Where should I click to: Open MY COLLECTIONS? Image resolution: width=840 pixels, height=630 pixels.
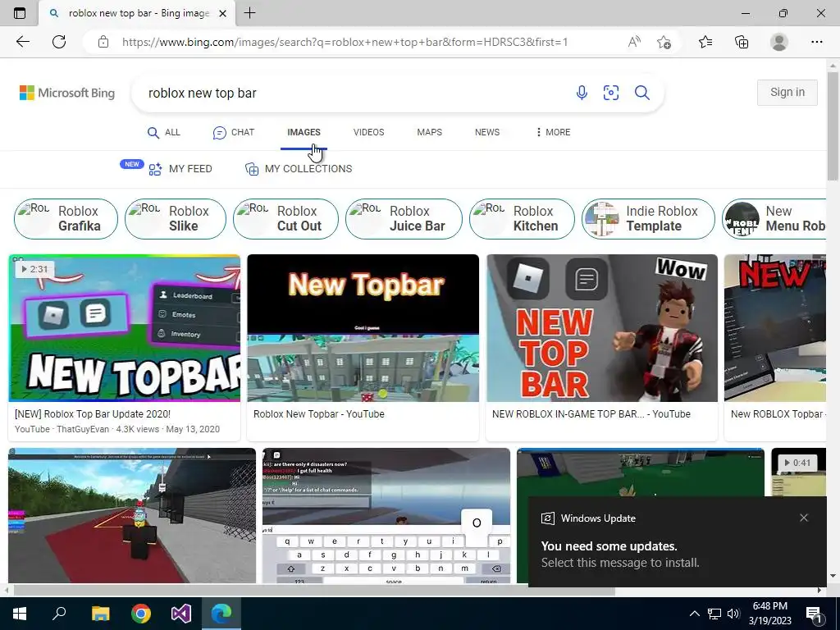coord(299,169)
